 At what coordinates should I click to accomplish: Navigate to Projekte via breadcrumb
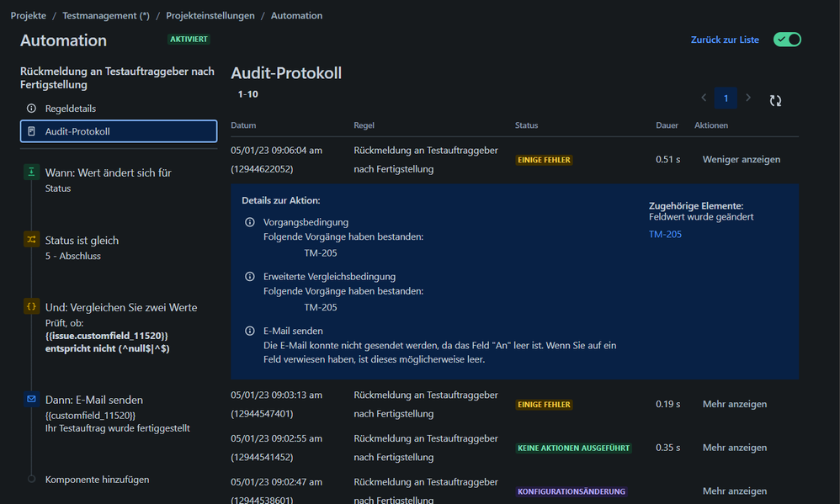pos(28,14)
